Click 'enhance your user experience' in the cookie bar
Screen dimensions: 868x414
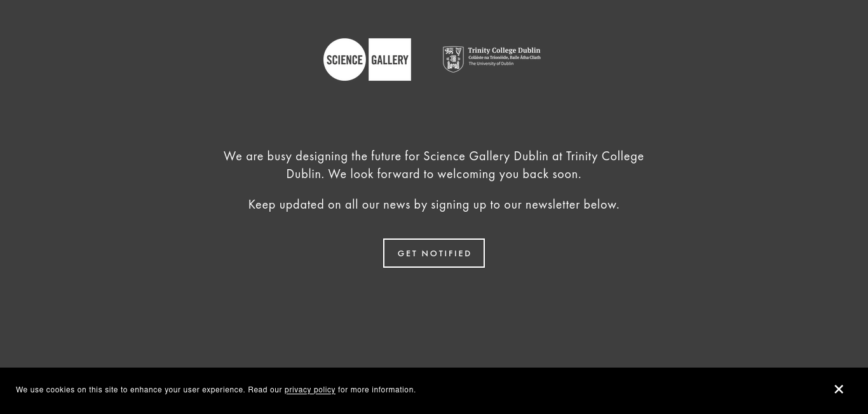coord(187,390)
